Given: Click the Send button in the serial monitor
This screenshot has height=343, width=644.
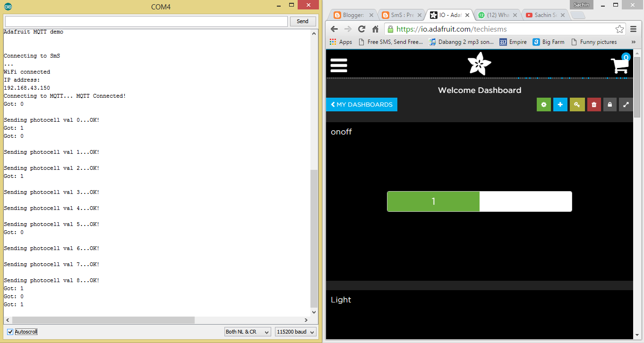Looking at the screenshot, I should tap(302, 21).
